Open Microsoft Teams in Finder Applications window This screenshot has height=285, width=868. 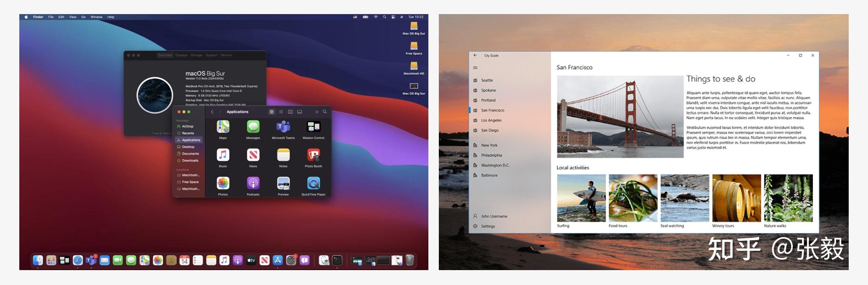283,127
